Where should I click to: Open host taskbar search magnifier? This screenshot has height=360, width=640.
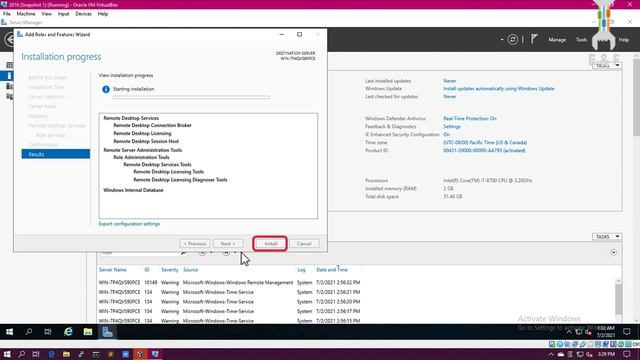click(x=22, y=354)
